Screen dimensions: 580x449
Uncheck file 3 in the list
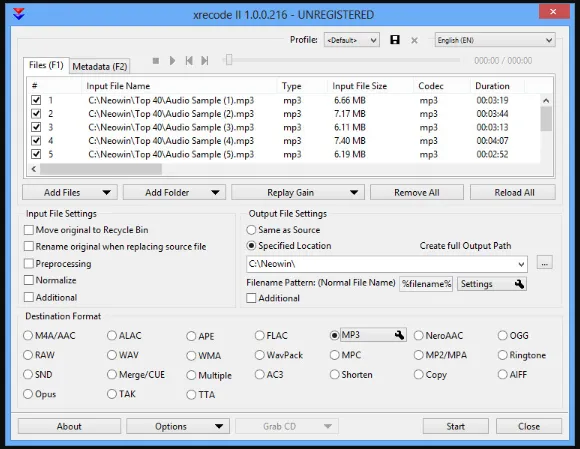[36, 127]
